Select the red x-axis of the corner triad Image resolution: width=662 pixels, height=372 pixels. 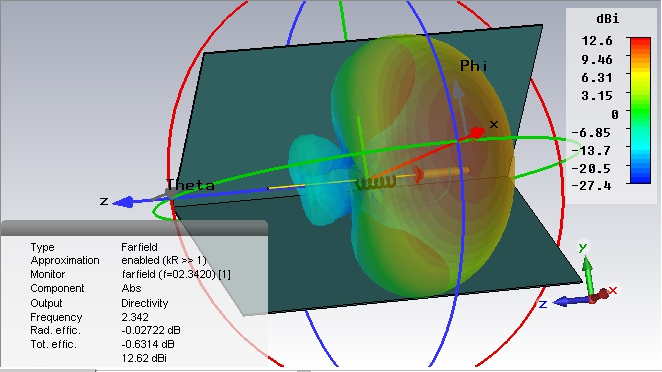coord(602,294)
